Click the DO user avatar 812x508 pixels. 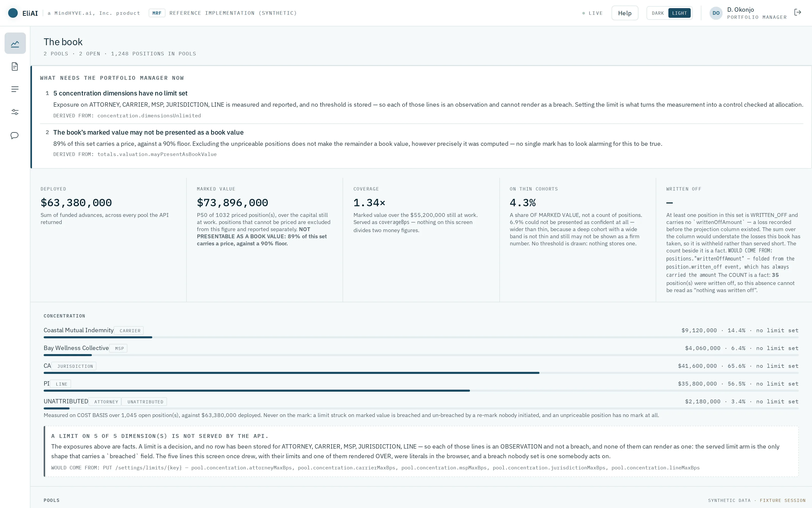click(716, 13)
